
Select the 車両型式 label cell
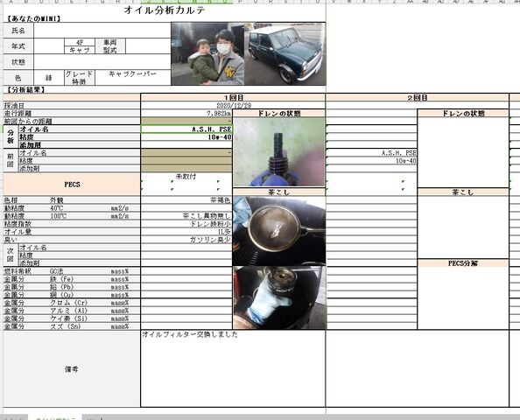110,46
